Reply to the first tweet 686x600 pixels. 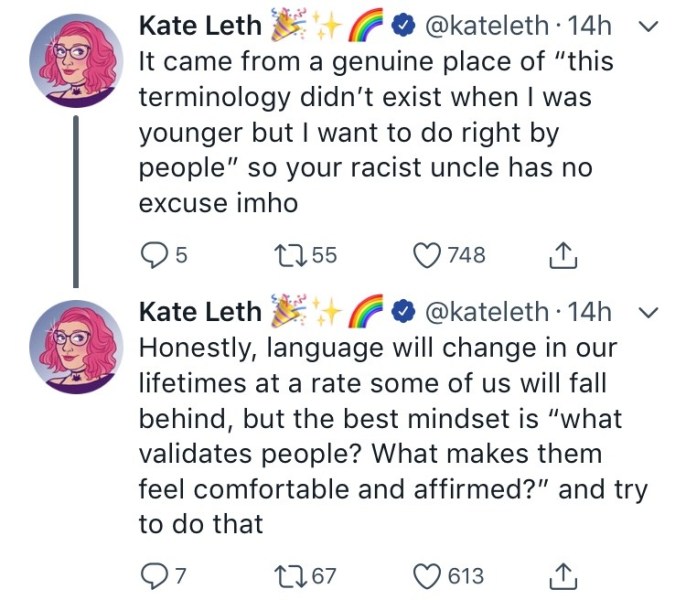[152, 256]
